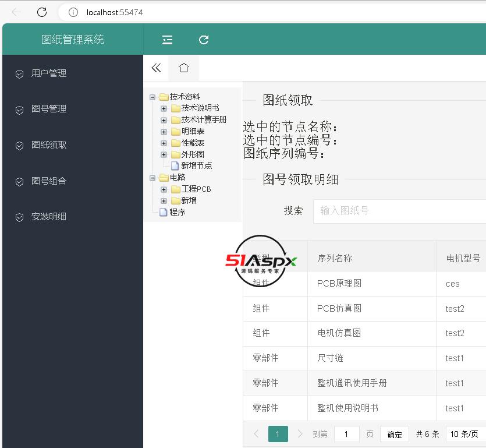Expand the 技术计算手册 tree node
The image size is (486, 448).
(x=164, y=120)
